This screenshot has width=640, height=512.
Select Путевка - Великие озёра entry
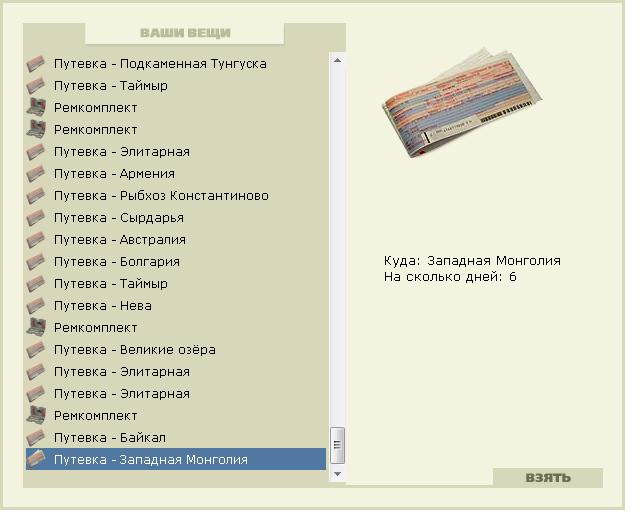(176, 350)
